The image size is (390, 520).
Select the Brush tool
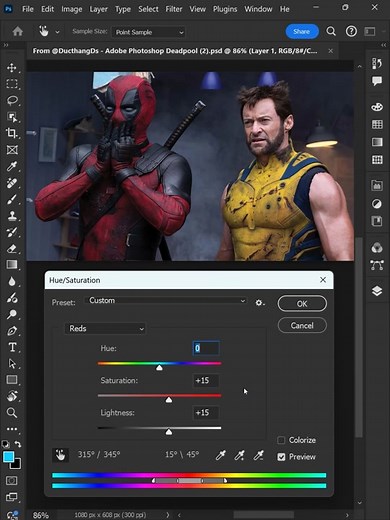(12, 199)
